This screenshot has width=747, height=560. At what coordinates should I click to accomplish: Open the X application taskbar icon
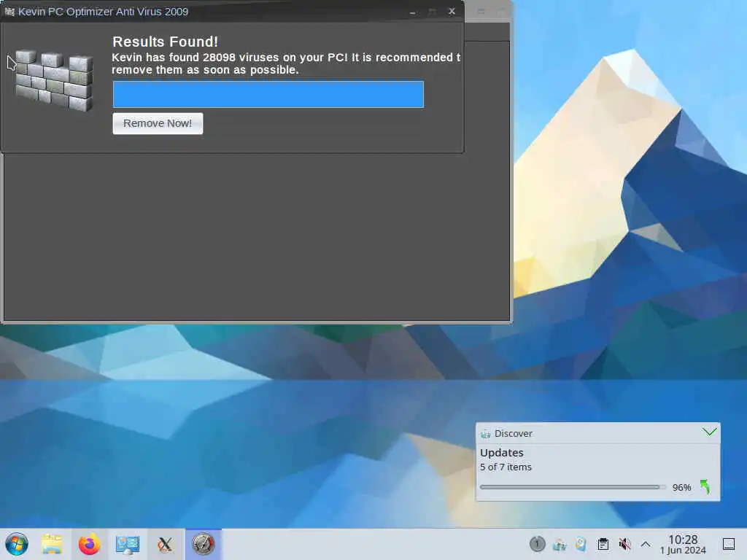pyautogui.click(x=165, y=544)
